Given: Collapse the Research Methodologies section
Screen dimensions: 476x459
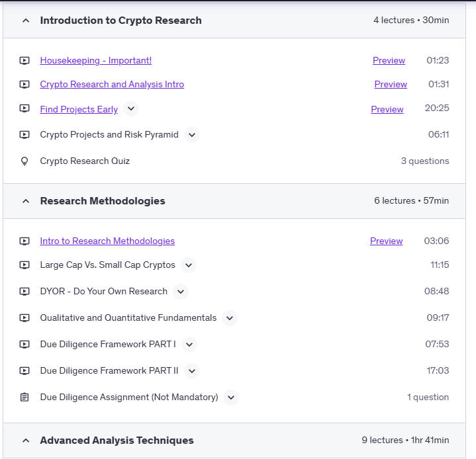Looking at the screenshot, I should point(26,201).
